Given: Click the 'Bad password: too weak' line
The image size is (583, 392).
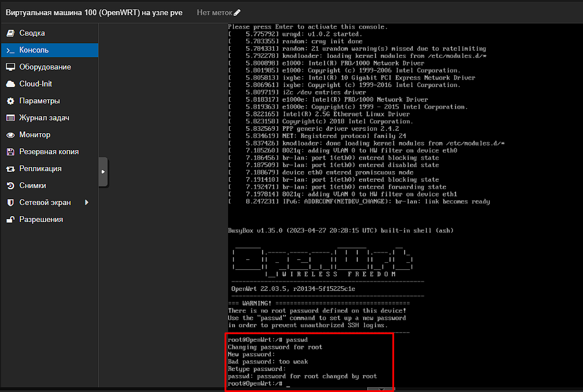Looking at the screenshot, I should coord(268,362).
